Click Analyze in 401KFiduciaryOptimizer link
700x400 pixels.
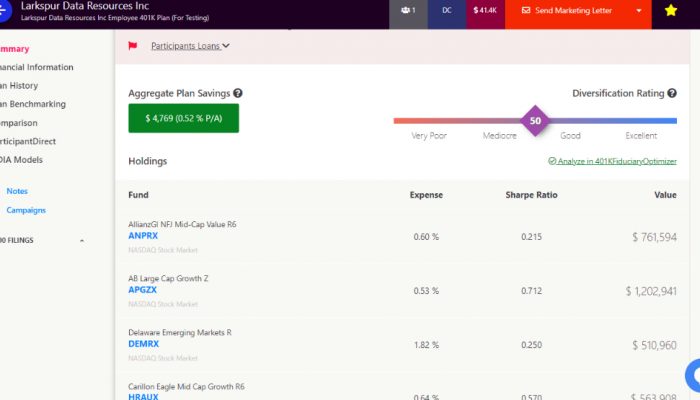612,161
